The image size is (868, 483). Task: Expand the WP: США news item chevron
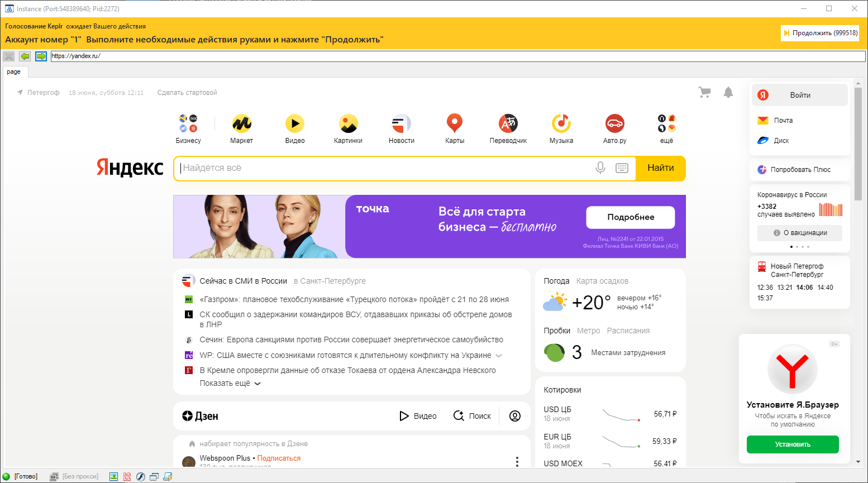(x=499, y=356)
